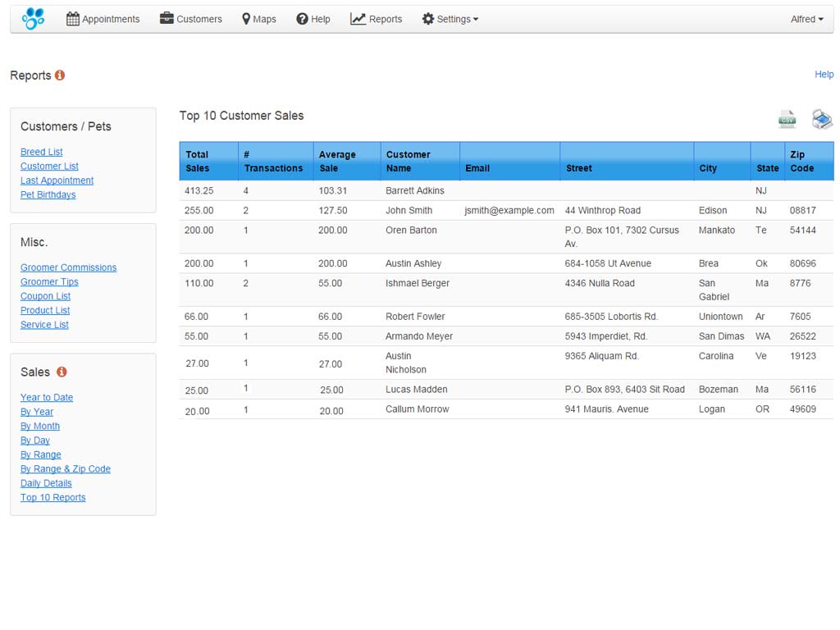Open the Year to Date sales report
Screen dimensions: 840x630
pyautogui.click(x=46, y=397)
